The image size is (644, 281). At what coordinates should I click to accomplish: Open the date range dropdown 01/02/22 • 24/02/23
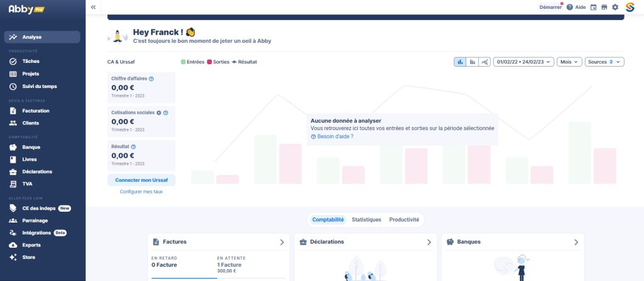pyautogui.click(x=524, y=62)
